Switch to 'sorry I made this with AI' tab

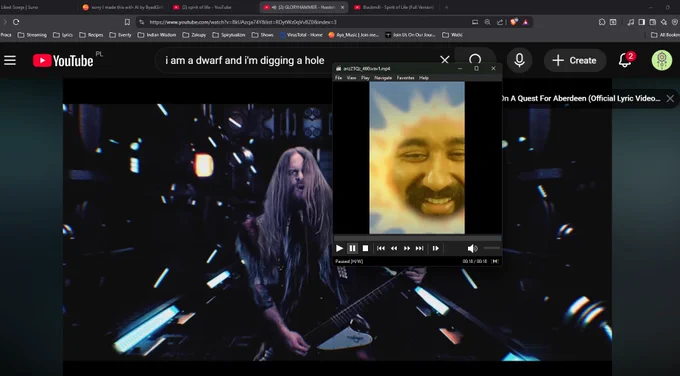point(123,7)
